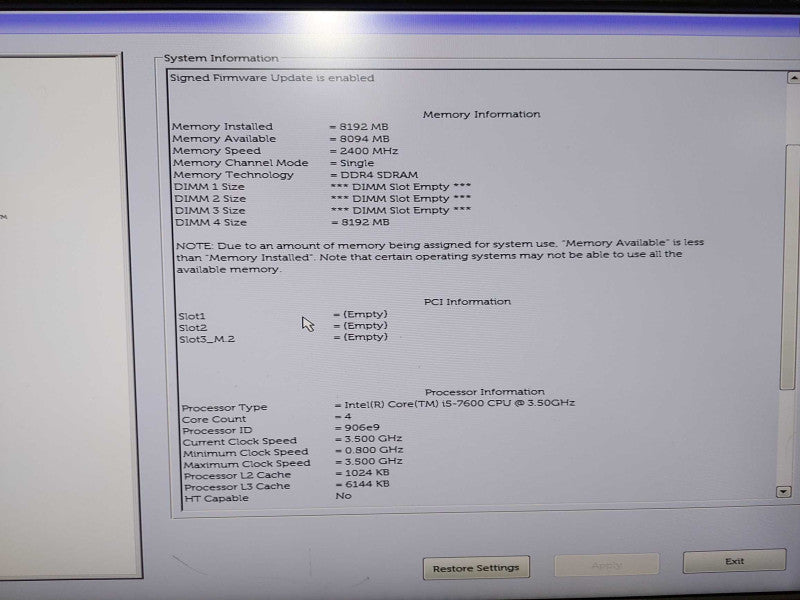Click the Slot1 label
Image resolution: width=800 pixels, height=600 pixels.
coord(192,316)
